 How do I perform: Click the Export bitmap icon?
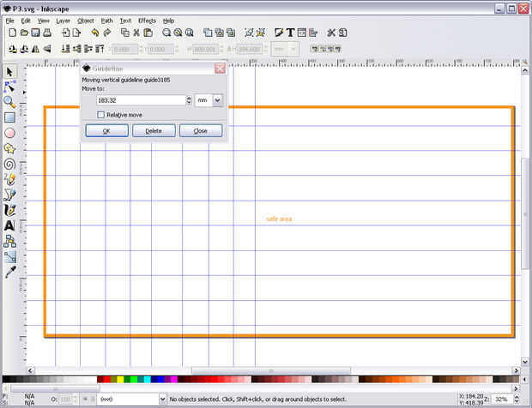click(77, 33)
